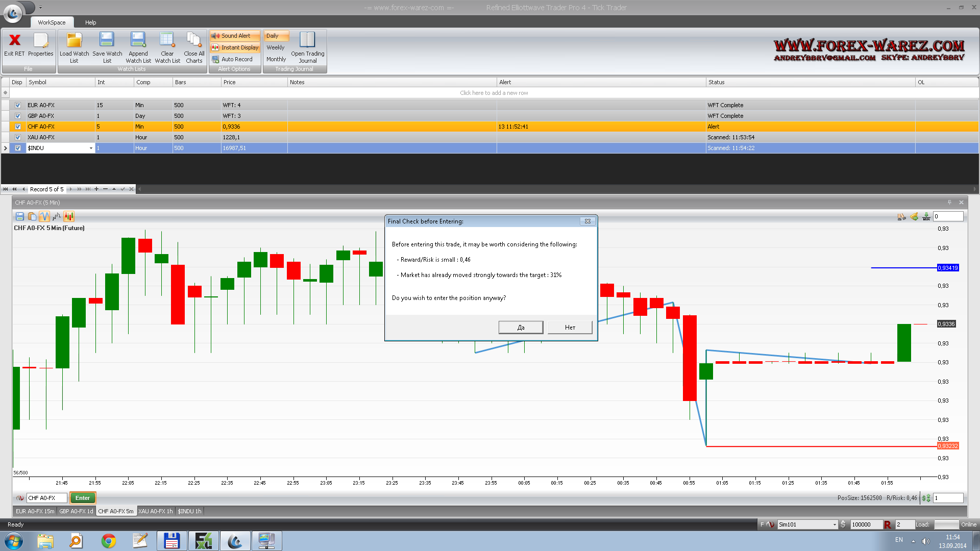The width and height of the screenshot is (980, 551).
Task: Toggle the candlestick chart style icon
Action: (69, 217)
